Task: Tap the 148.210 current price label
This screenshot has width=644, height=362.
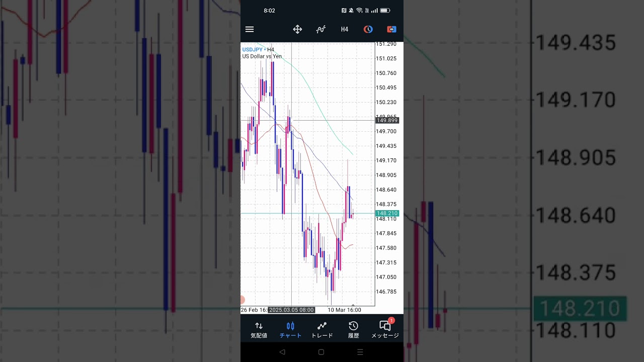Action: (387, 214)
